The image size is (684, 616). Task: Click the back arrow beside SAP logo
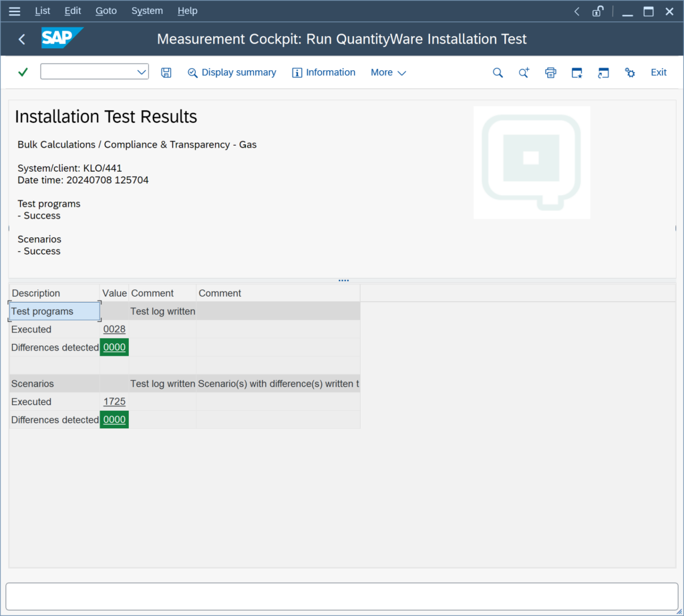coord(22,39)
